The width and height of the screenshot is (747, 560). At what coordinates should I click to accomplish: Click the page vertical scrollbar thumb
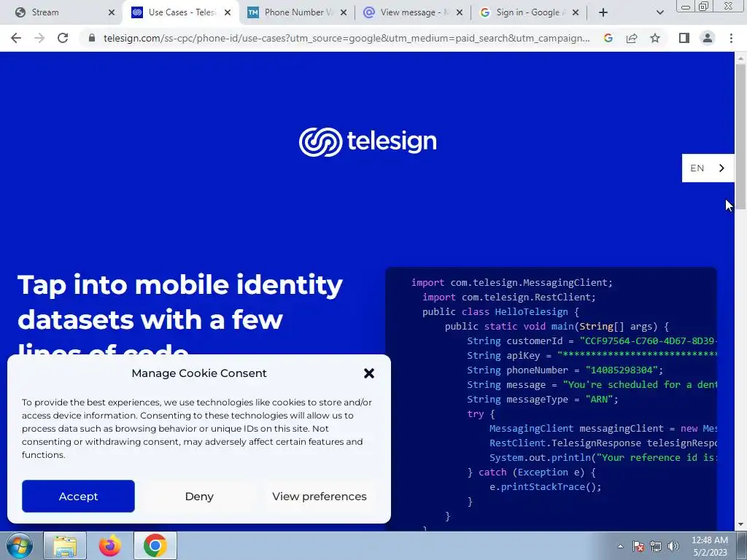pyautogui.click(x=740, y=136)
